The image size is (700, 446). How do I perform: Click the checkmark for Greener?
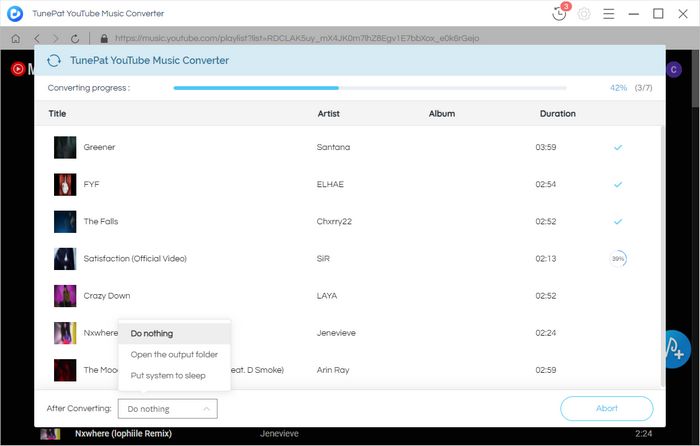[618, 147]
